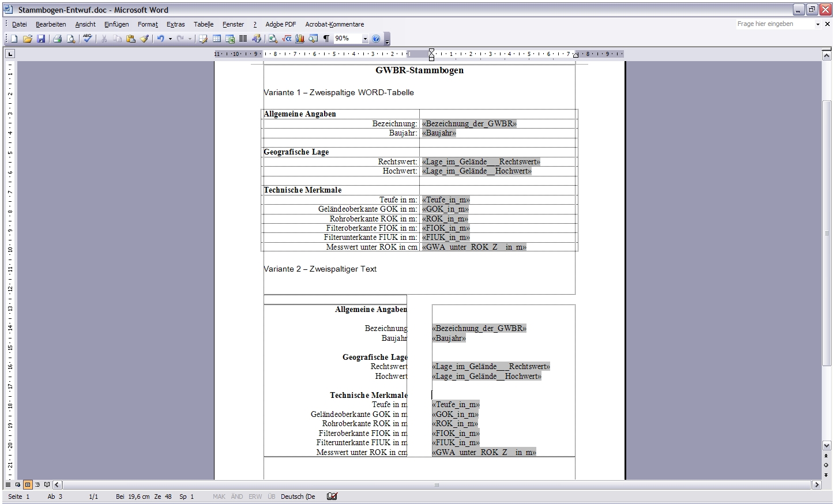Image resolution: width=835 pixels, height=504 pixels.
Task: Paste using the clipboard icon
Action: [x=131, y=39]
